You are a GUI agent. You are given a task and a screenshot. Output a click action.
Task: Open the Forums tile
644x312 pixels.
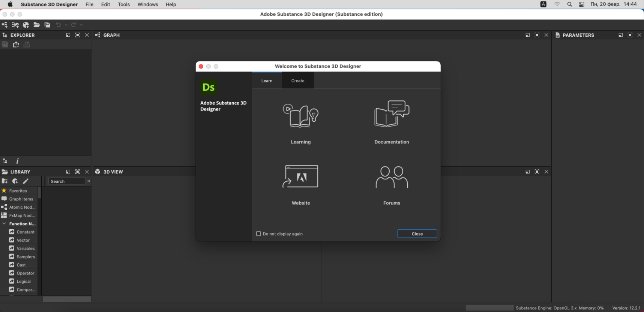[392, 185]
